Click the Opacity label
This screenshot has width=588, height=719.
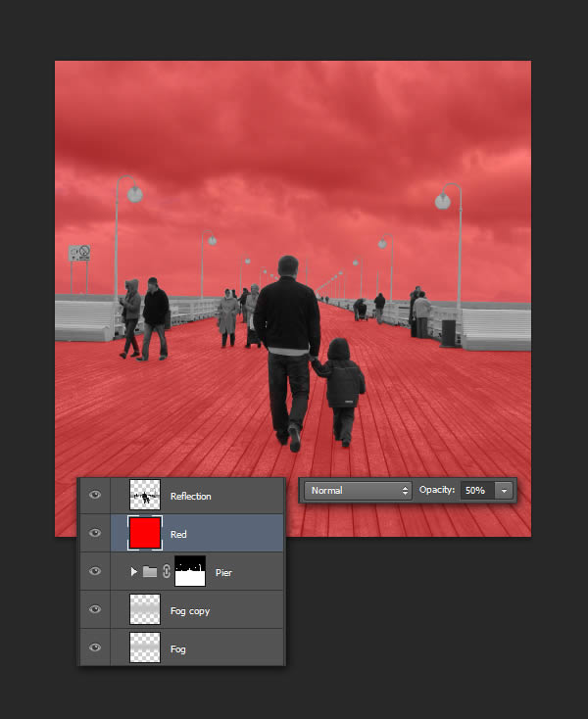click(x=437, y=490)
